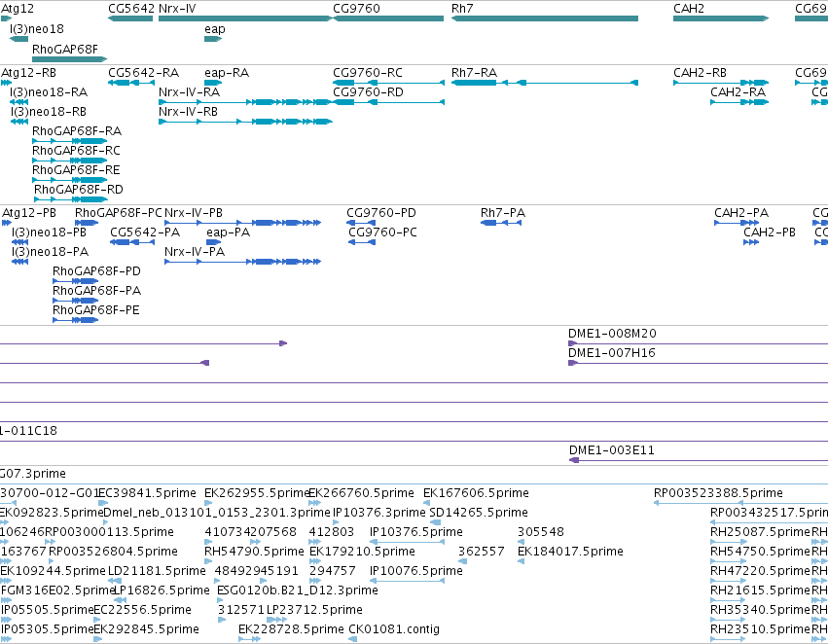The image size is (828, 644).
Task: Select transcript Rh7-RA label
Action: (x=474, y=73)
